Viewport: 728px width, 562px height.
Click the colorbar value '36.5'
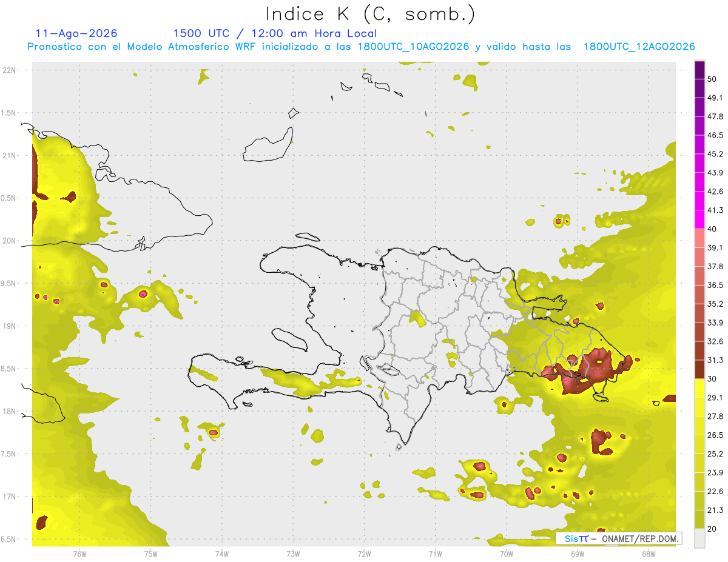pyautogui.click(x=715, y=285)
